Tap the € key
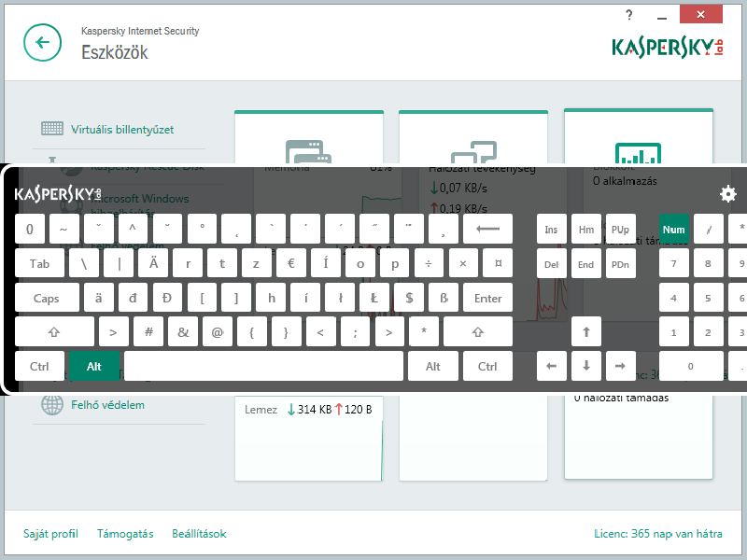The height and width of the screenshot is (560, 747). click(x=291, y=263)
